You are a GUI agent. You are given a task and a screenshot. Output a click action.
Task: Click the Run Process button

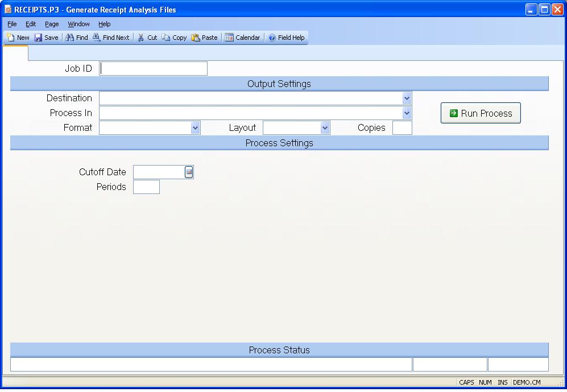480,113
